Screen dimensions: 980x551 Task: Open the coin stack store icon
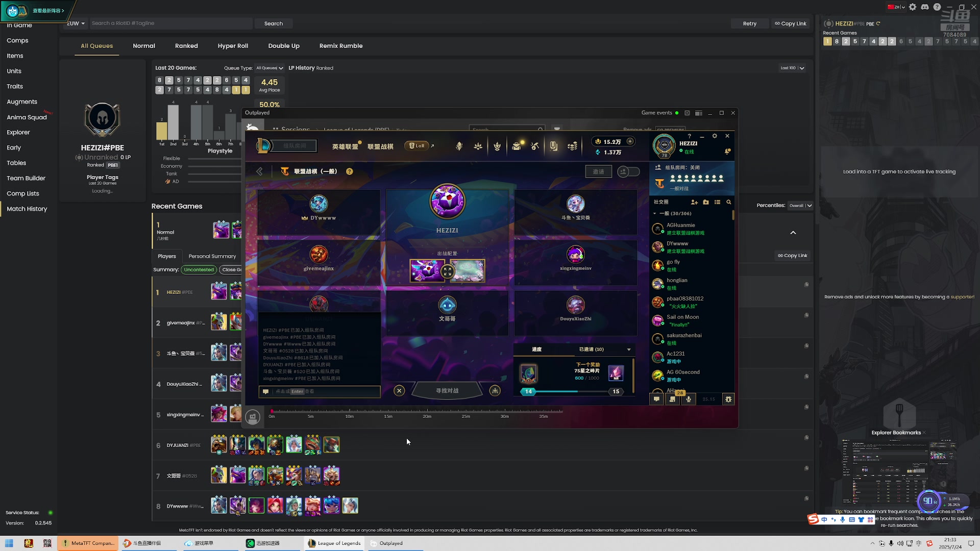point(573,146)
